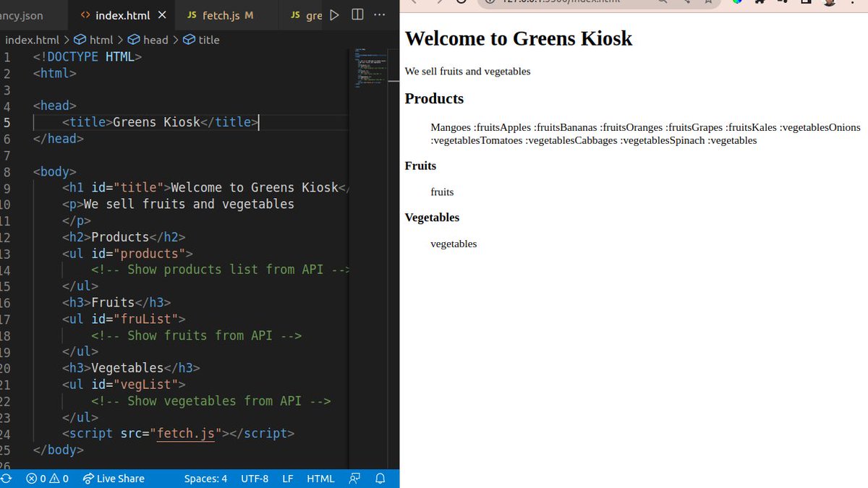Screen dimensions: 868x488
Task: Open the browser three-dot menu
Action: coord(854,2)
